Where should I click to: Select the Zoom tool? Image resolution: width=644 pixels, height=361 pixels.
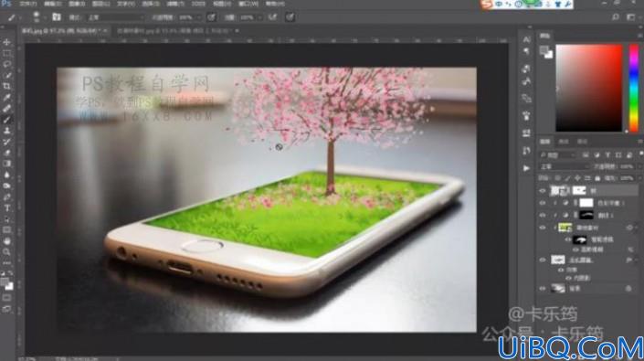coord(6,251)
